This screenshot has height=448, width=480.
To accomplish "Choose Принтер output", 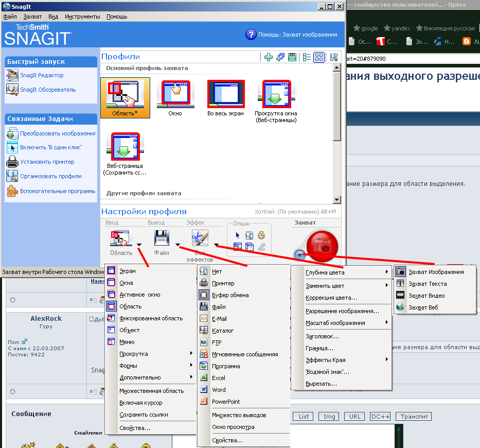I will point(244,283).
